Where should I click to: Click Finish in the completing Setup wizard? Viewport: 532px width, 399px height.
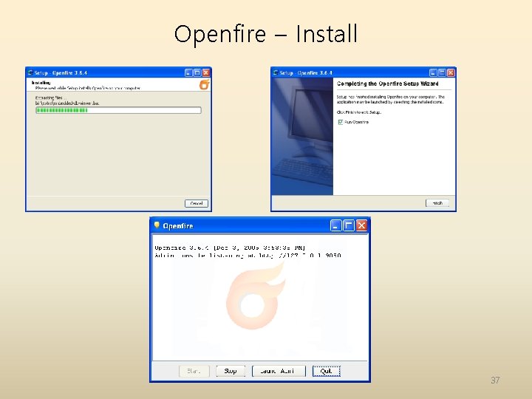click(x=437, y=203)
